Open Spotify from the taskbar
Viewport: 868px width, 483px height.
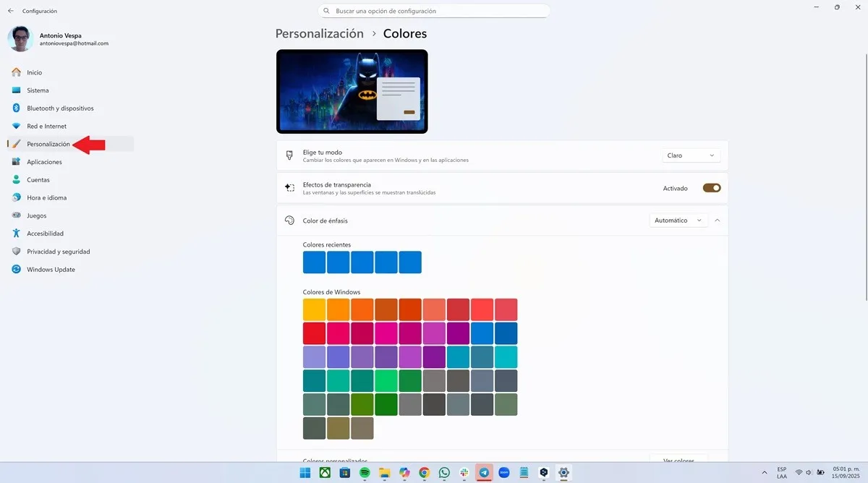point(365,473)
